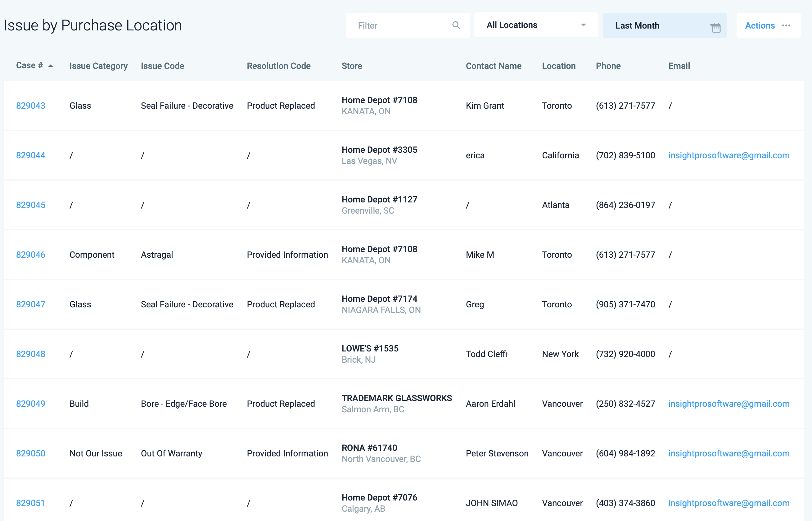Viewport: 812px width, 521px height.
Task: Click the California location cell
Action: pyautogui.click(x=560, y=156)
